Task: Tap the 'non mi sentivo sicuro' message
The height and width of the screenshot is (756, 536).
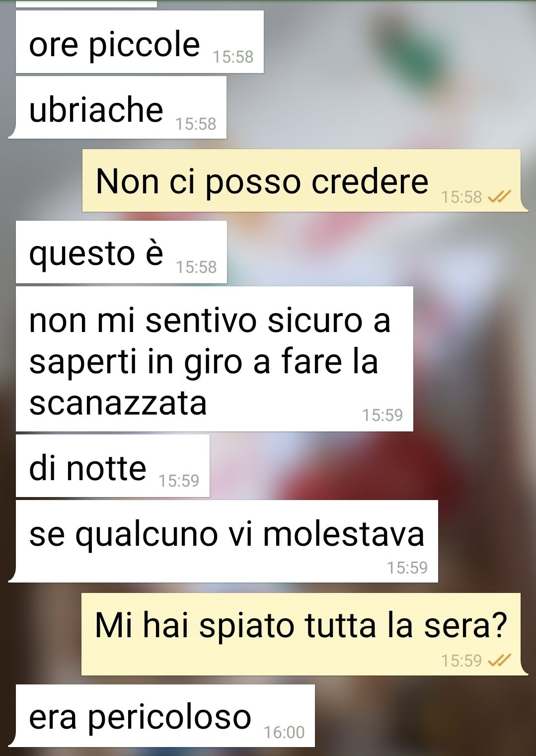Action: 215,359
